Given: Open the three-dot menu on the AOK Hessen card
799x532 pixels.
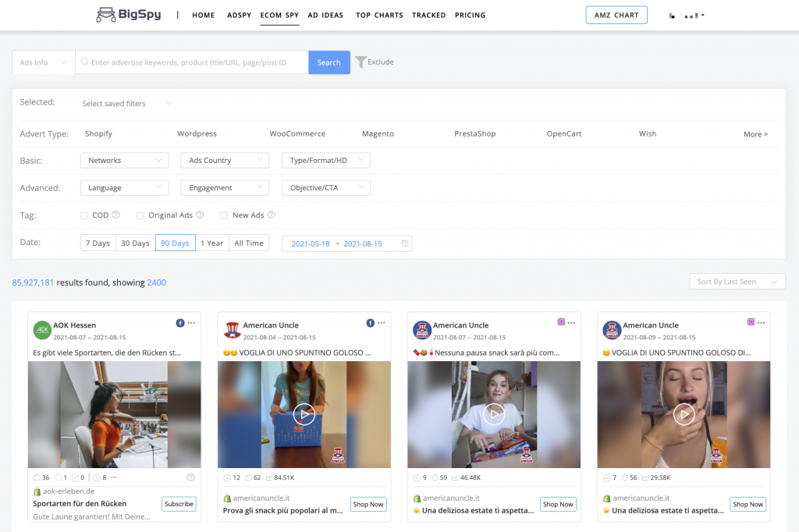Looking at the screenshot, I should tap(191, 323).
